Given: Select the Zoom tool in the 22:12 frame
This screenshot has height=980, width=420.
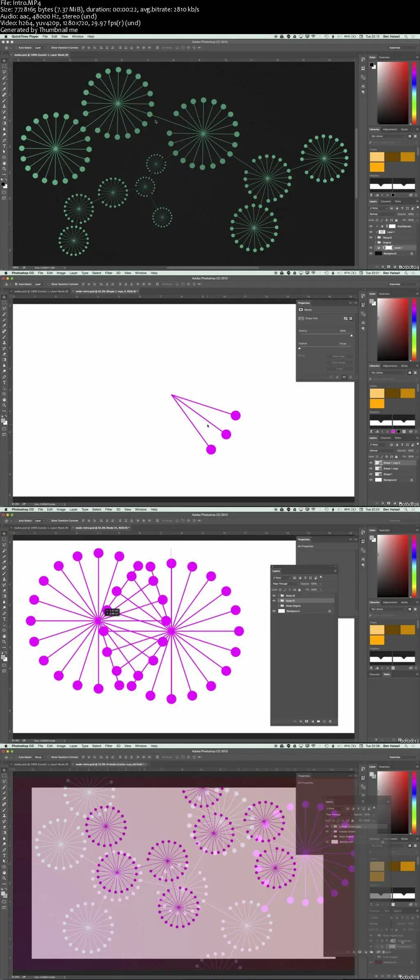Looking at the screenshot, I should (x=4, y=169).
